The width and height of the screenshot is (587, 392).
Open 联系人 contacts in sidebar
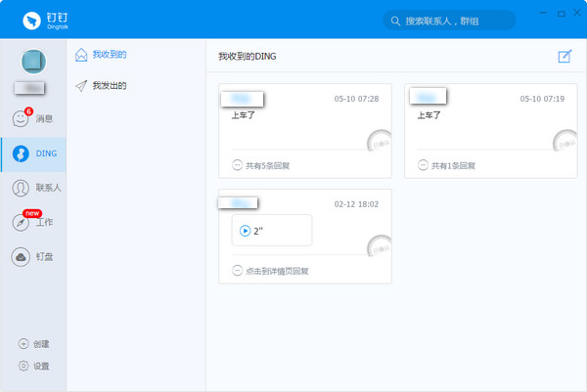click(22, 188)
